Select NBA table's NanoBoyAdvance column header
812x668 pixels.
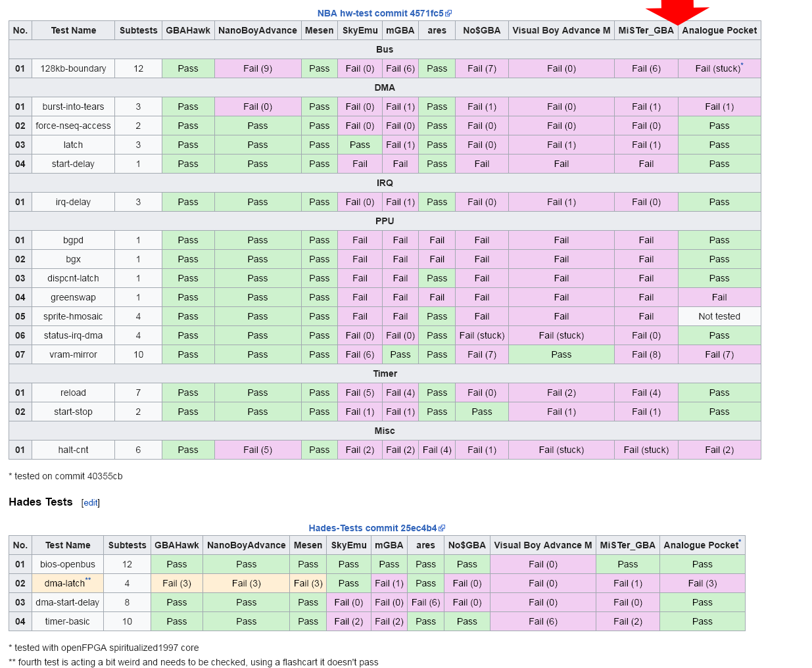(258, 30)
